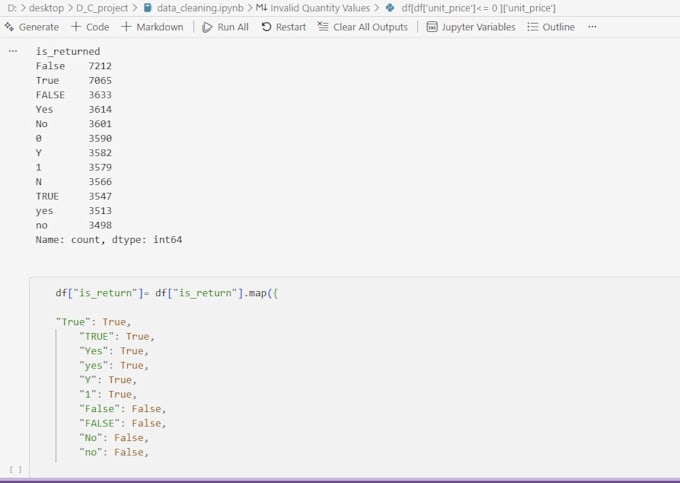Click the 'no 3498' output row
The width and height of the screenshot is (680, 483).
click(x=74, y=225)
